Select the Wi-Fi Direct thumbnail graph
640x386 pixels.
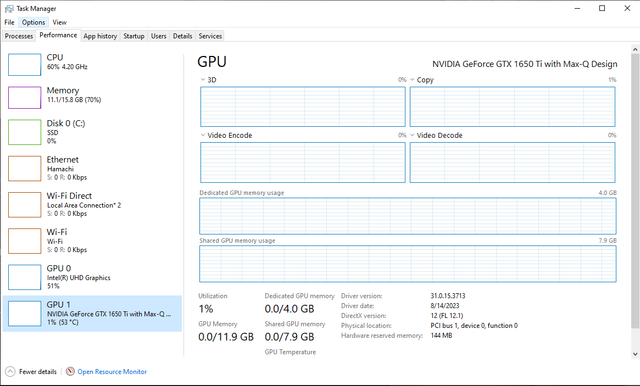[24, 204]
